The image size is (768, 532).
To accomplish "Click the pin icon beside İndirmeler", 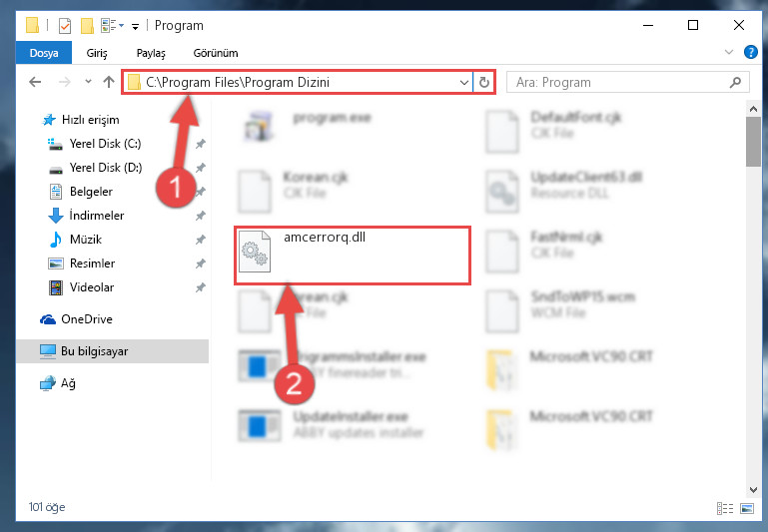I will click(201, 216).
